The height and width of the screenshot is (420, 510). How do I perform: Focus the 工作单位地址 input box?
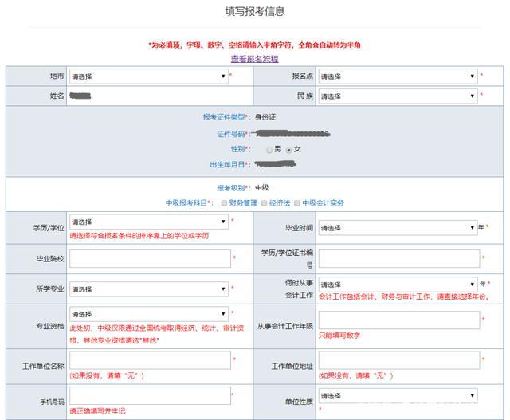(x=399, y=360)
